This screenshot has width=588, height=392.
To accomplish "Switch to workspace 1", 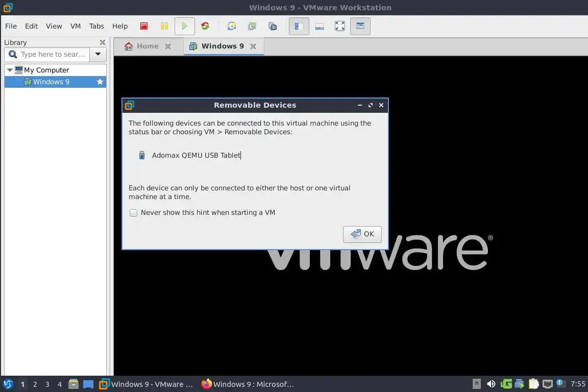I will tap(22, 384).
